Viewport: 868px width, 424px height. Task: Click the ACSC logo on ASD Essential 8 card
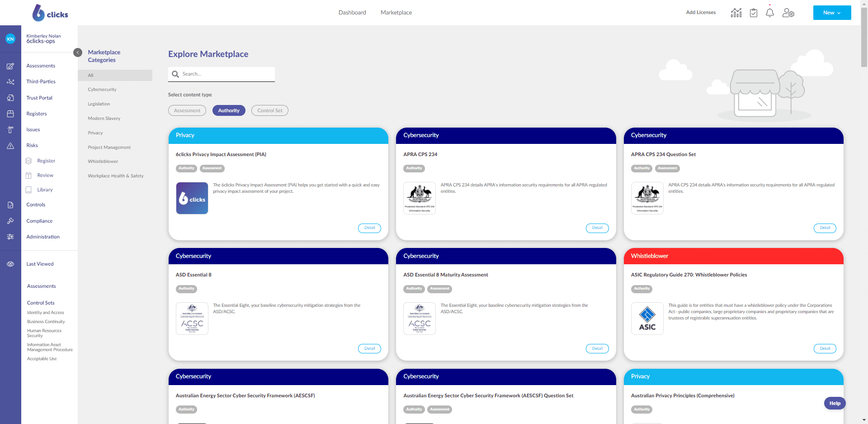(192, 319)
